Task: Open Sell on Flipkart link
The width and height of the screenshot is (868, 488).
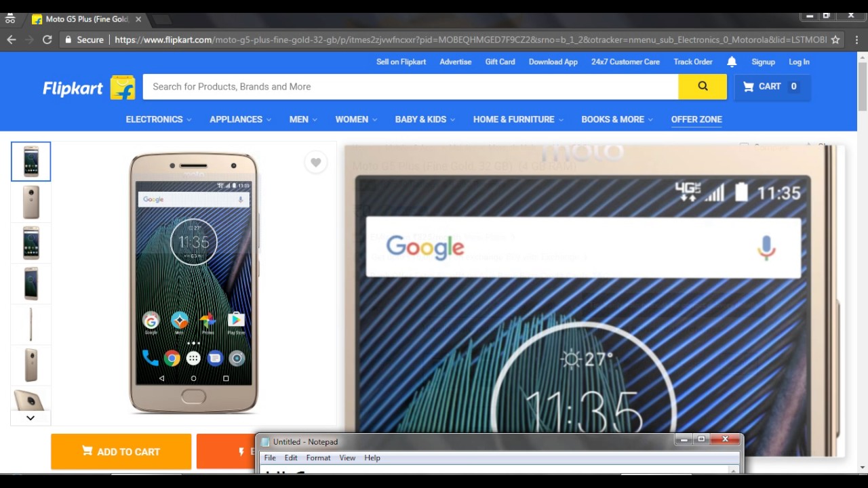Action: [401, 62]
